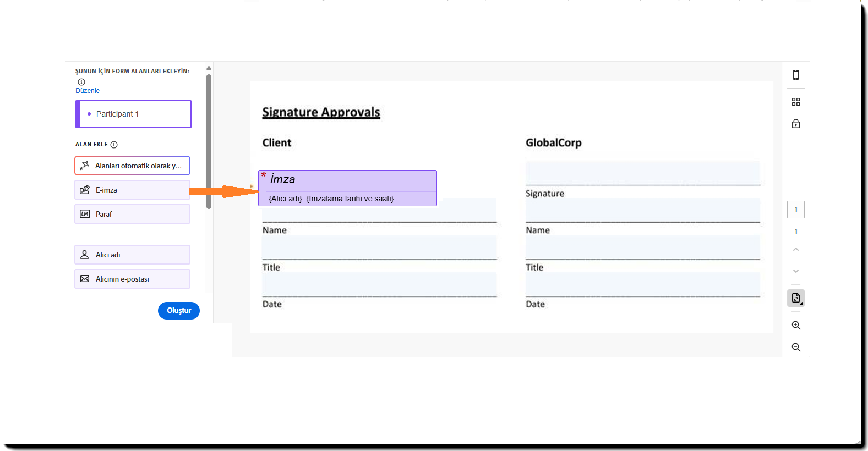Go to the previous page arrow
The height and width of the screenshot is (451, 868).
pos(796,250)
